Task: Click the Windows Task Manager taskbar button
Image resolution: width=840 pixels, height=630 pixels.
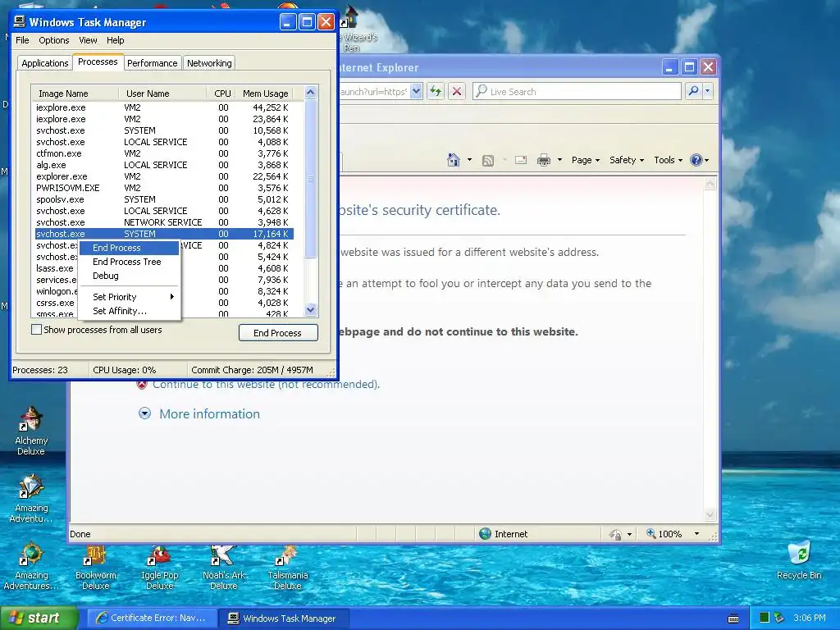Action: (x=284, y=618)
